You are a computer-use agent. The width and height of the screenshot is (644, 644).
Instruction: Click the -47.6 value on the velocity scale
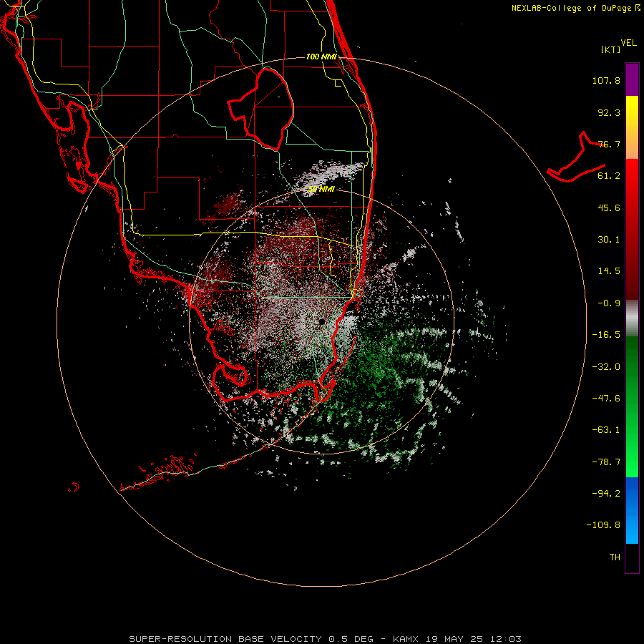click(606, 399)
